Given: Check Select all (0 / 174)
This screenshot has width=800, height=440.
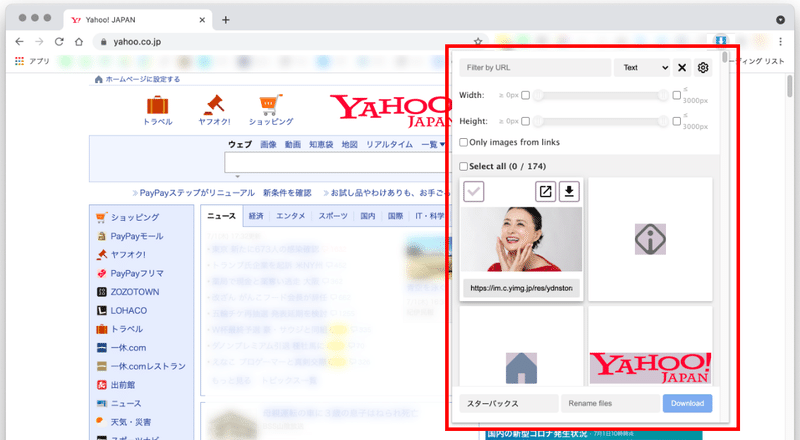Looking at the screenshot, I should 463,166.
